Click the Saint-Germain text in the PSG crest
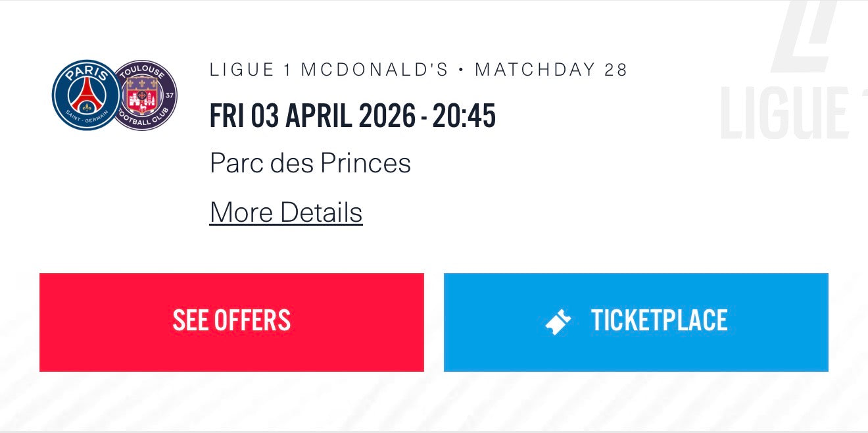Viewport: 868px width, 433px height. click(x=85, y=119)
